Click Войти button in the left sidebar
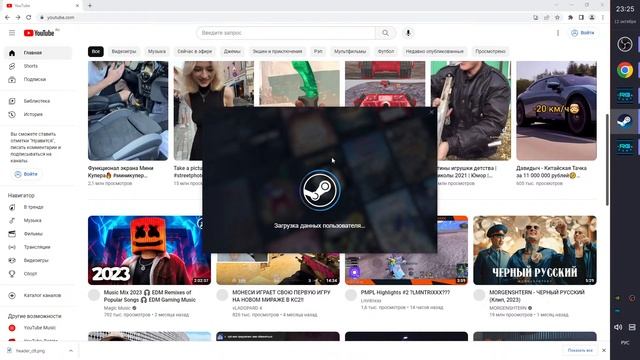Screen dimensions: 640x360 (x=26, y=174)
